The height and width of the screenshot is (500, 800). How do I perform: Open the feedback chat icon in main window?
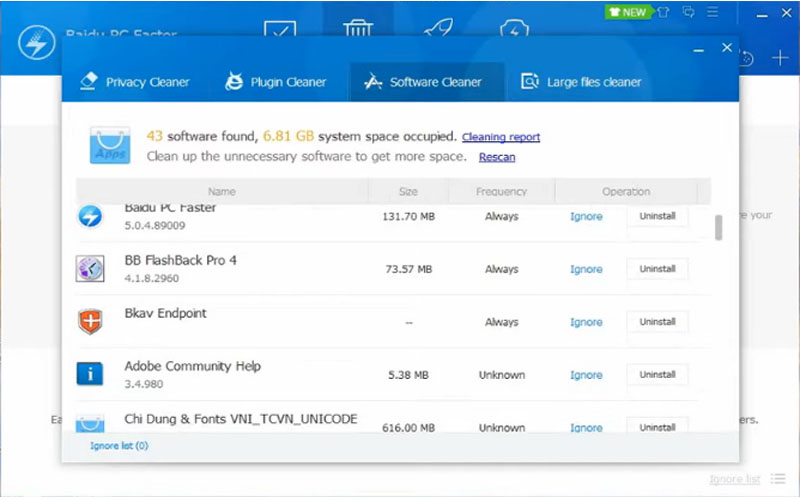688,12
